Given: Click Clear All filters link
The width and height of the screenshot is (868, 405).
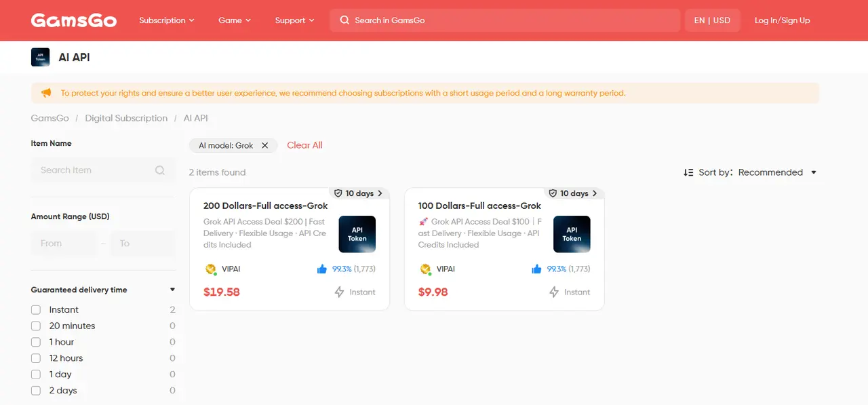Looking at the screenshot, I should (304, 145).
